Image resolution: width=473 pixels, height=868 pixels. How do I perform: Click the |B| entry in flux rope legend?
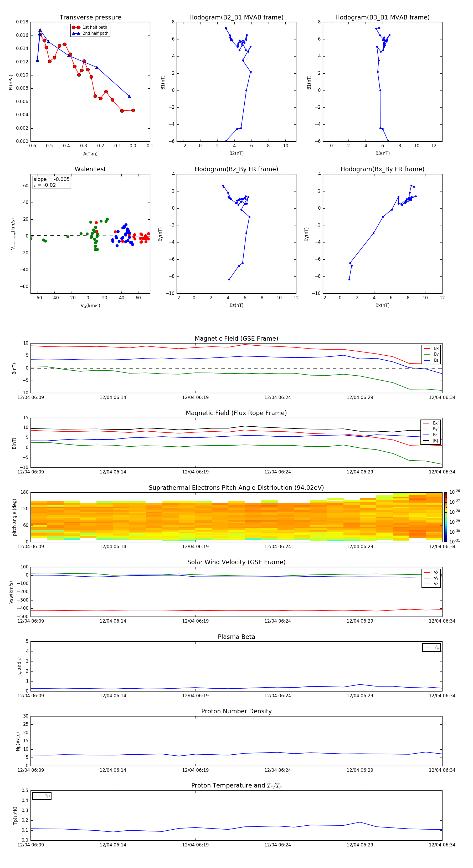coord(431,441)
